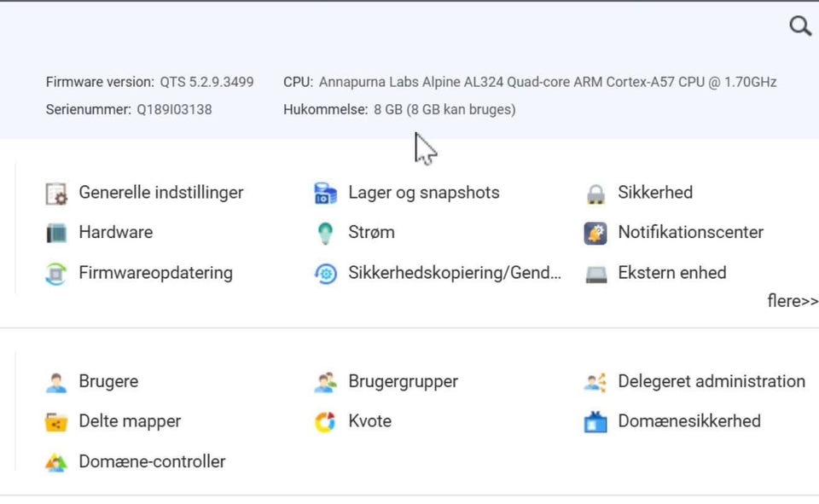
Task: Open the Ekstern enhed drive icon
Action: point(595,275)
